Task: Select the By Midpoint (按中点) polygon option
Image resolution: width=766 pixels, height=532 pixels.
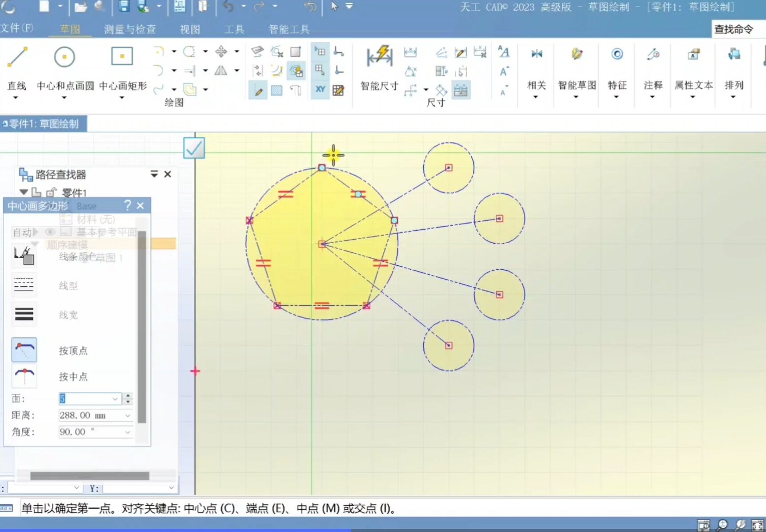Action: tap(24, 376)
